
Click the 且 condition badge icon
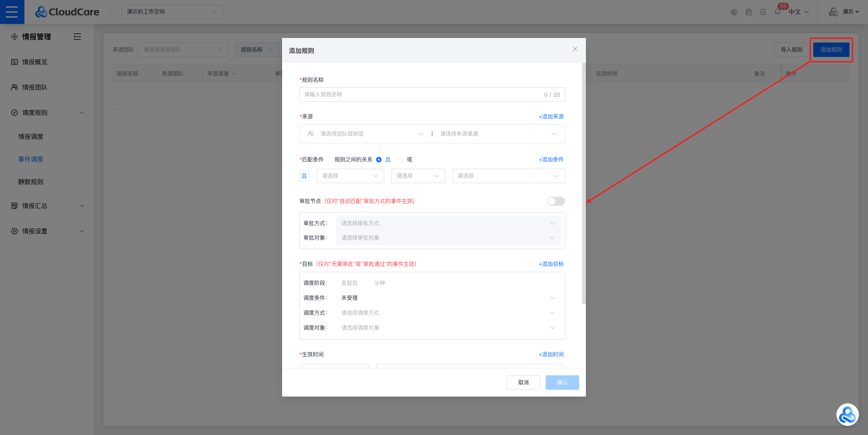tap(304, 176)
